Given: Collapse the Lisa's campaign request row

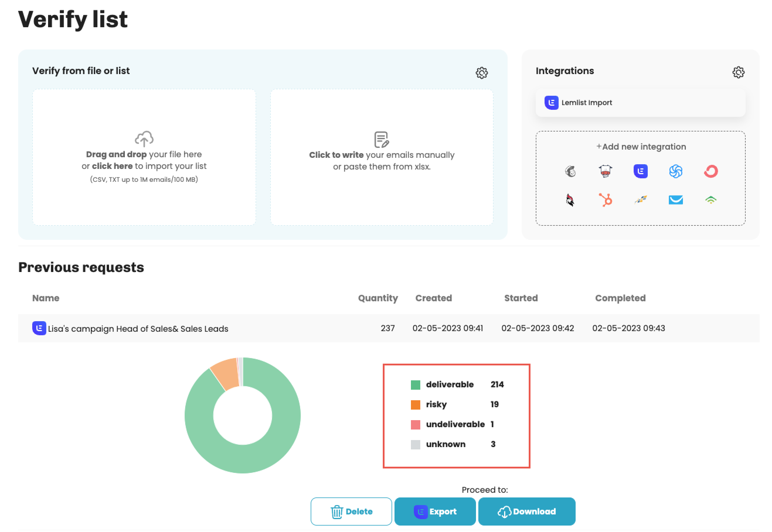Looking at the screenshot, I should tap(138, 328).
